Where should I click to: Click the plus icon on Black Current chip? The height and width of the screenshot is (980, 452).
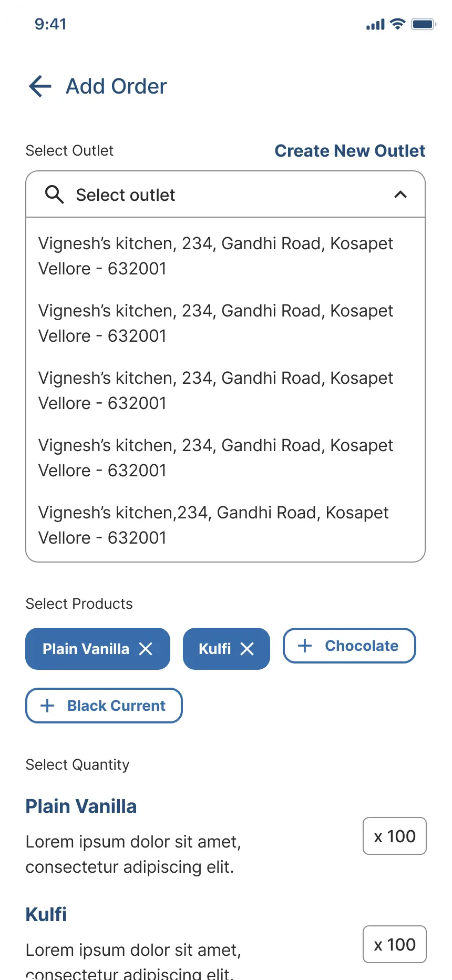tap(48, 706)
